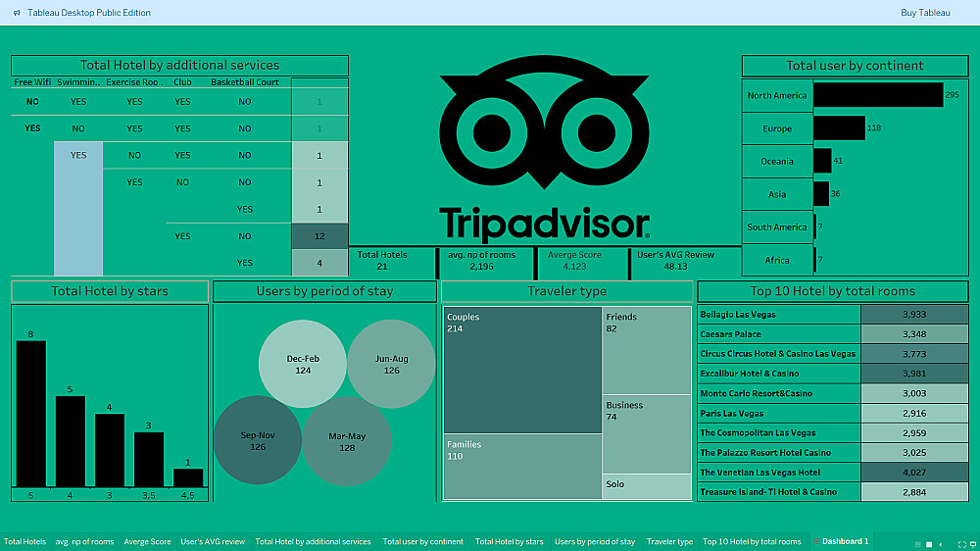Select the Friends treemap block

tap(647, 350)
